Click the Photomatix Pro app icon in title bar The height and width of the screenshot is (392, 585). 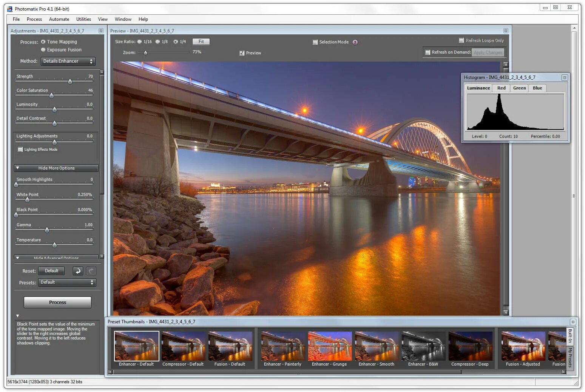coord(10,9)
